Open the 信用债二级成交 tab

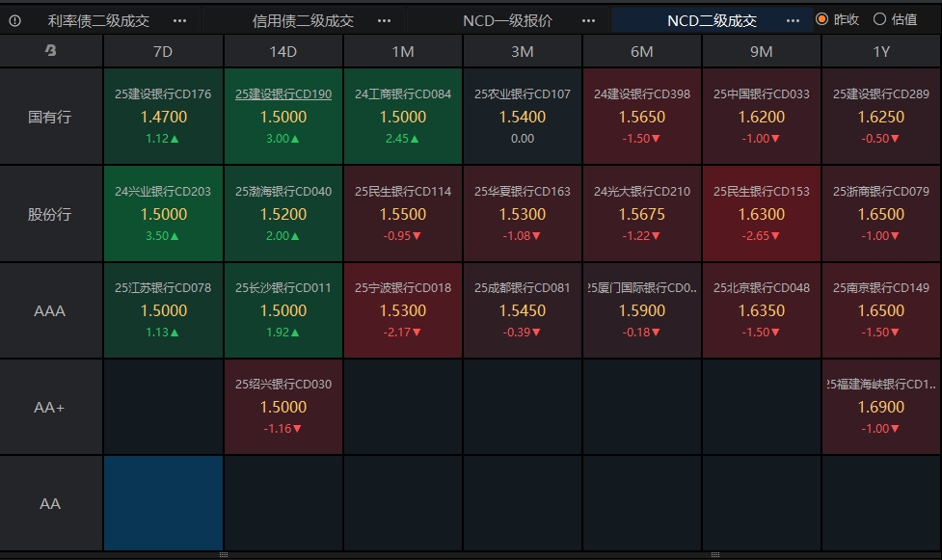pyautogui.click(x=303, y=21)
